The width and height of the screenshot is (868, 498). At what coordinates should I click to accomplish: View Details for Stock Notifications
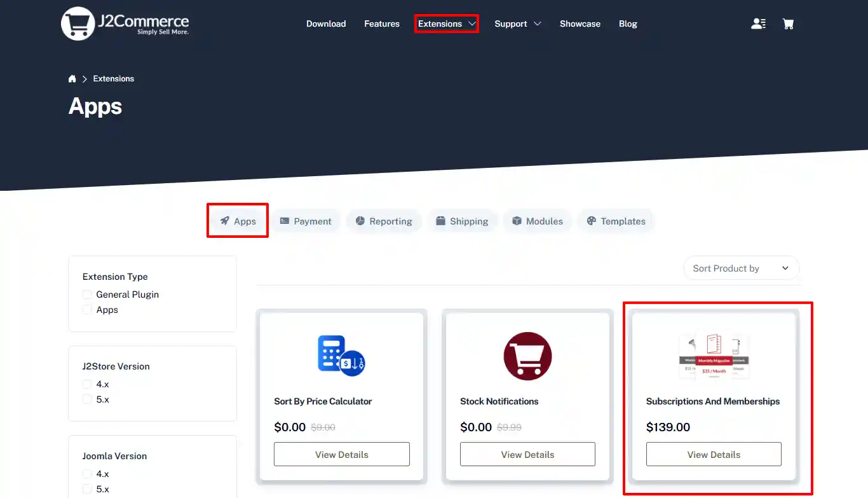(x=527, y=454)
